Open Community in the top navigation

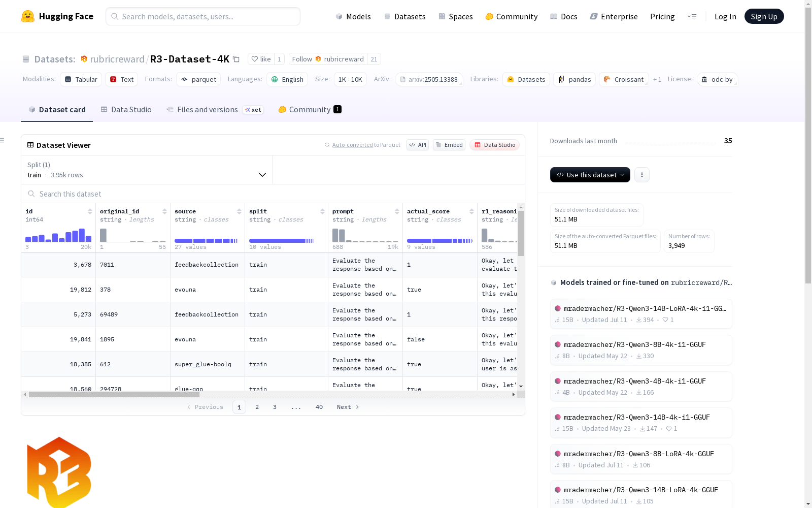(x=512, y=16)
